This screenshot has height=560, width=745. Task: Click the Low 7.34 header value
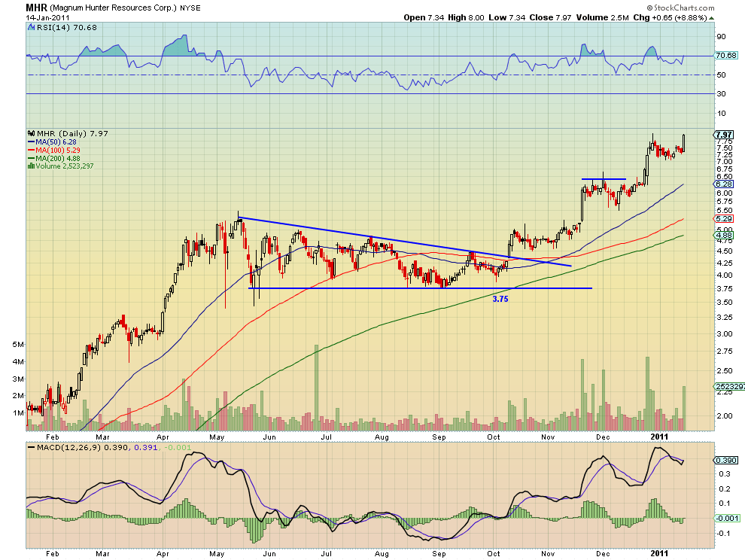(x=507, y=17)
